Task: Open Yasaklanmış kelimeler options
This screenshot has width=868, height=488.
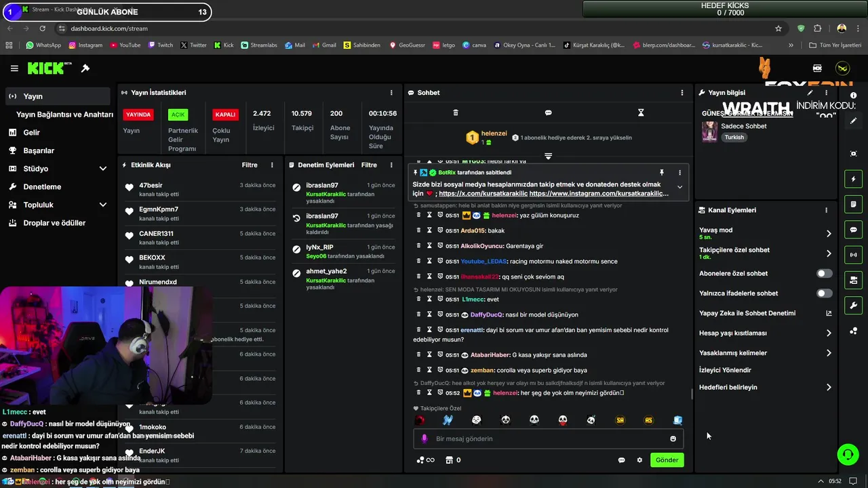Action: coord(766,353)
